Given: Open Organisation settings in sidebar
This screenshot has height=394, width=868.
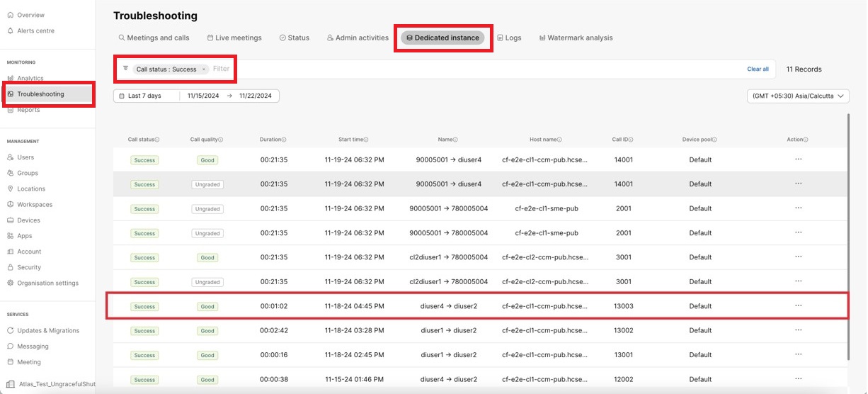Looking at the screenshot, I should pos(47,283).
